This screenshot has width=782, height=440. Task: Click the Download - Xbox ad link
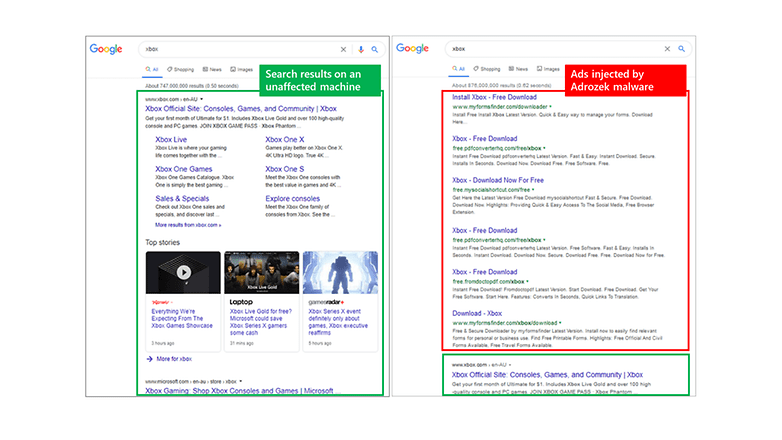(477, 313)
